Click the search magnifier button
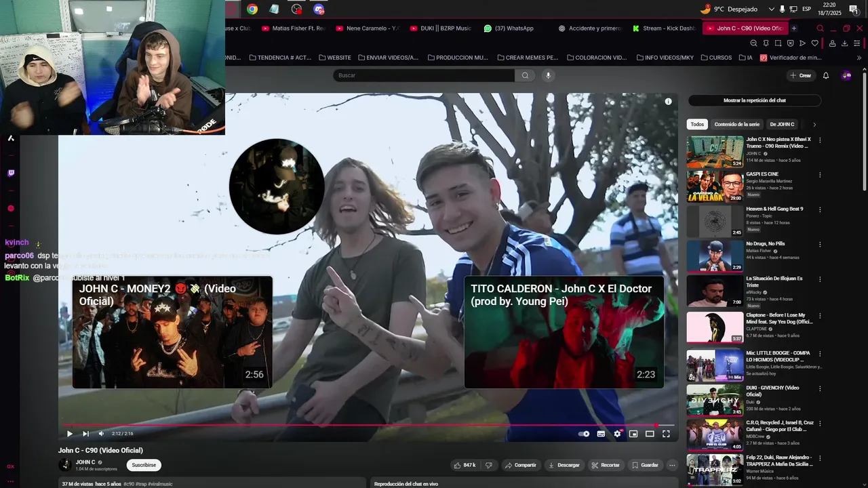 [x=525, y=75]
